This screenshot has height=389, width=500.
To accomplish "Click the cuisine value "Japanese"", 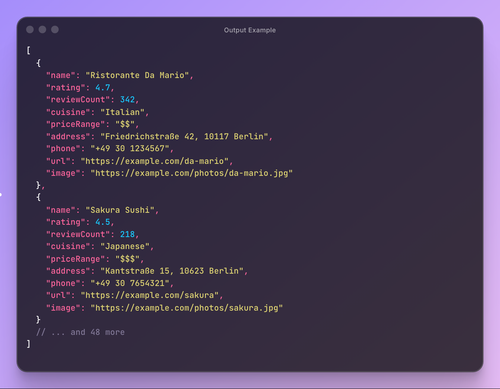I will (x=125, y=246).
